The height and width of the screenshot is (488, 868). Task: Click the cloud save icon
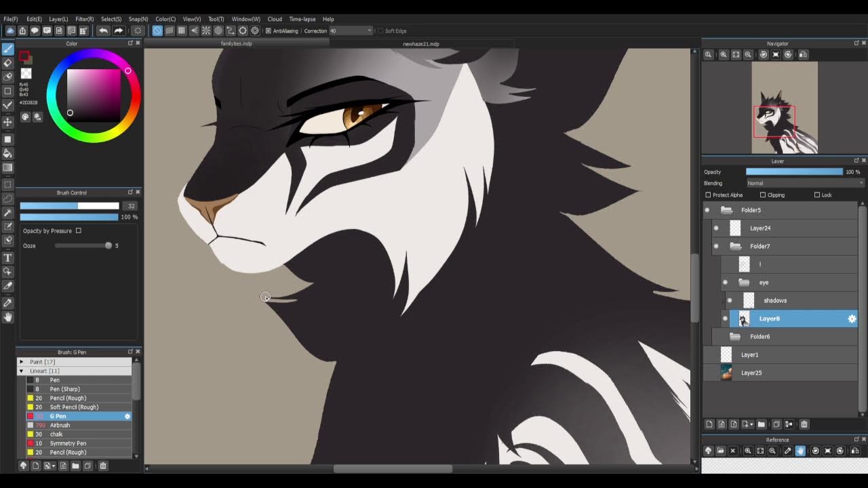pyautogui.click(x=10, y=30)
